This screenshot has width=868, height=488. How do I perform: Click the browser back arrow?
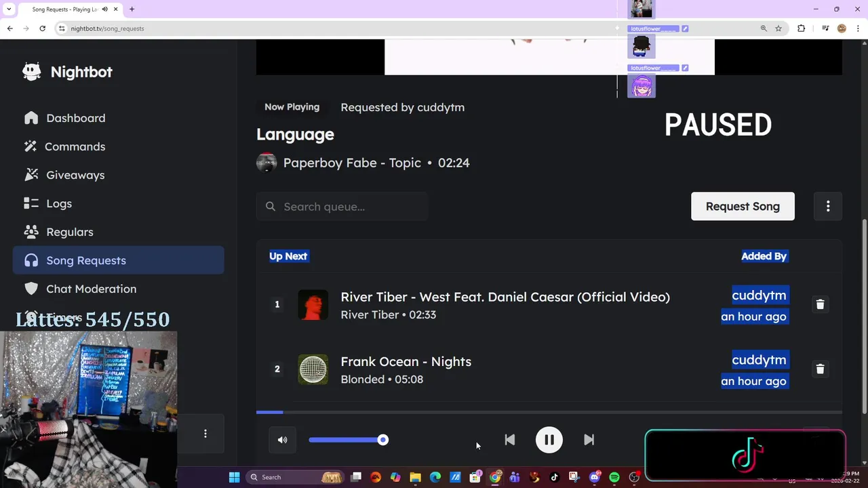point(9,28)
